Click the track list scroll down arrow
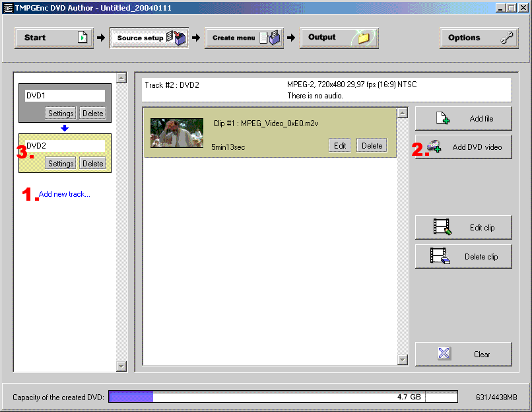 pos(121,366)
